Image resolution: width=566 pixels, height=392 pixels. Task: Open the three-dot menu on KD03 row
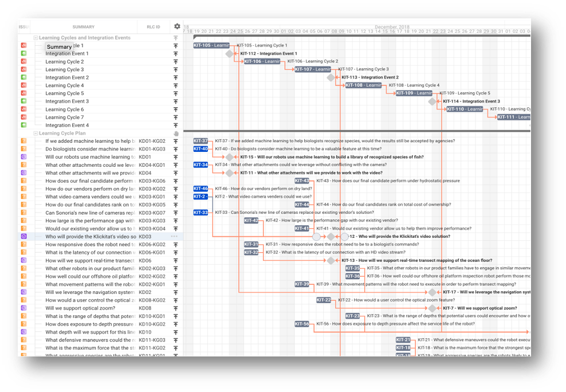(x=174, y=237)
